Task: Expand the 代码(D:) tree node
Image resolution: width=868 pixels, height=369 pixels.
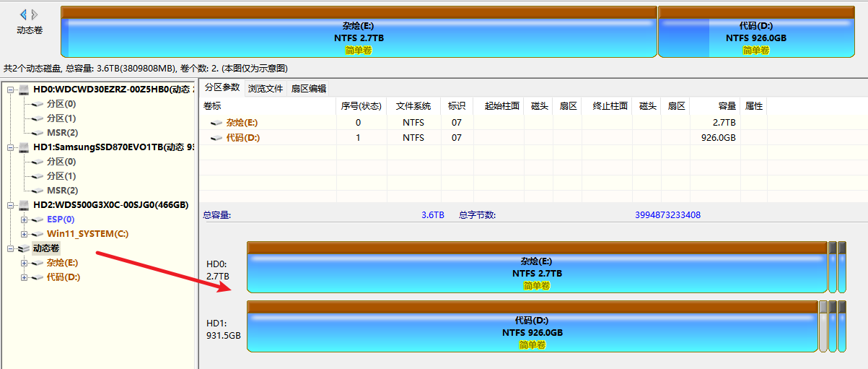Action: pyautogui.click(x=25, y=277)
